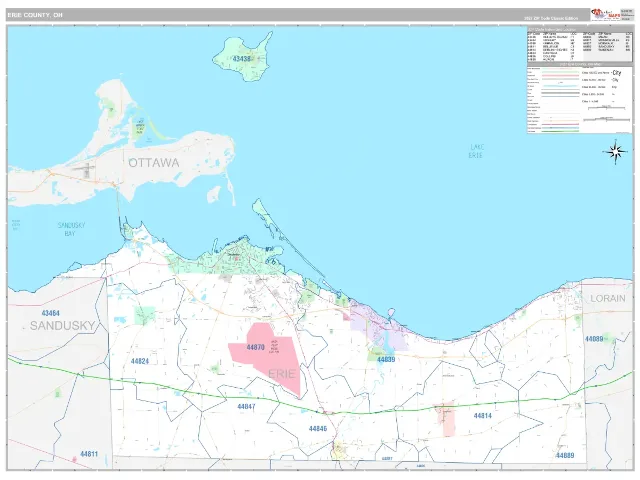Click the LAKE ERIE water label

[x=476, y=151]
